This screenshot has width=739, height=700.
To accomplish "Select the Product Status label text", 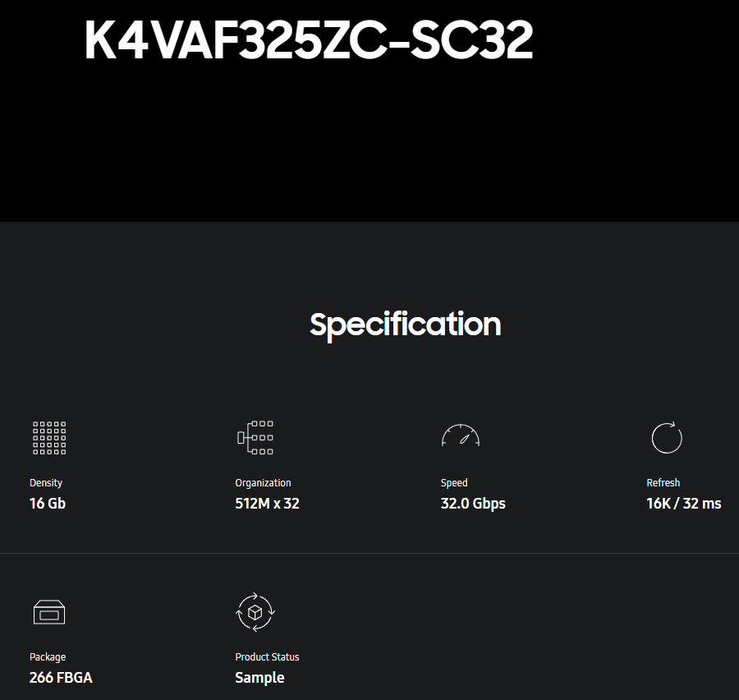I will 267,657.
